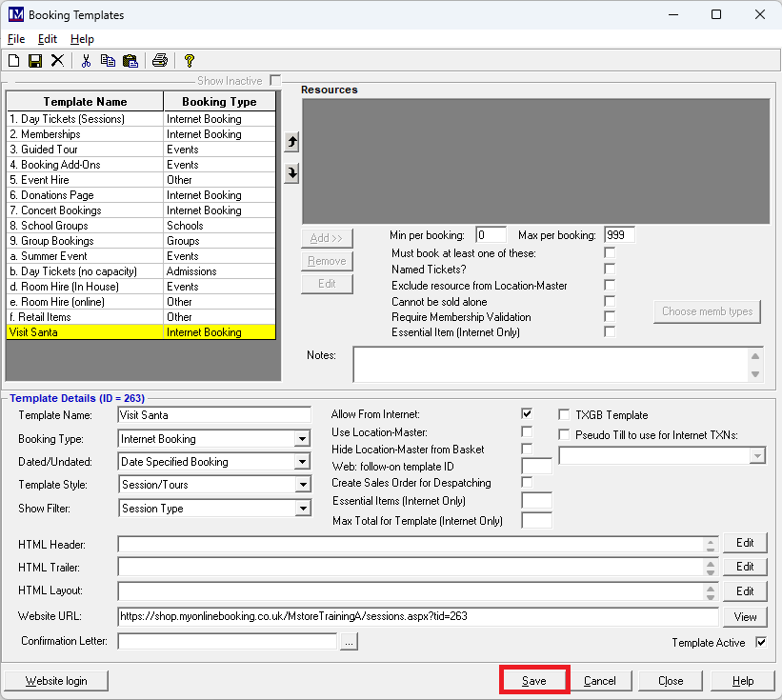This screenshot has height=700, width=782.
Task: Click the Cut scissors toolbar icon
Action: 86,61
